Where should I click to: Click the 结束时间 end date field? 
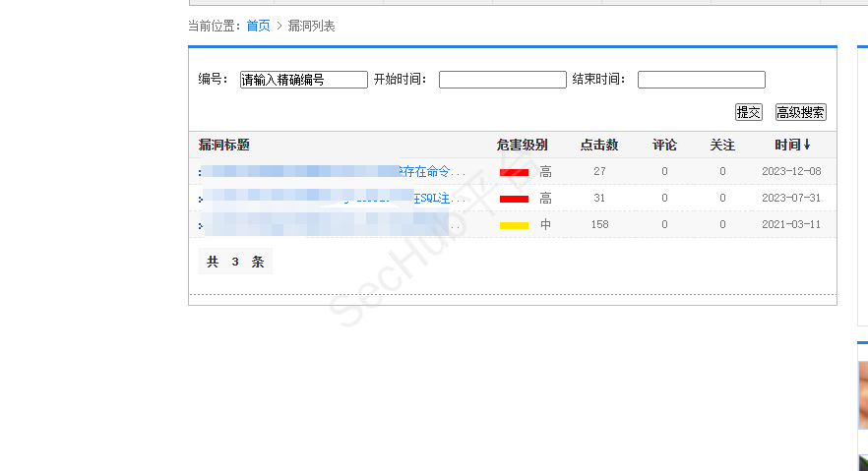tap(701, 80)
